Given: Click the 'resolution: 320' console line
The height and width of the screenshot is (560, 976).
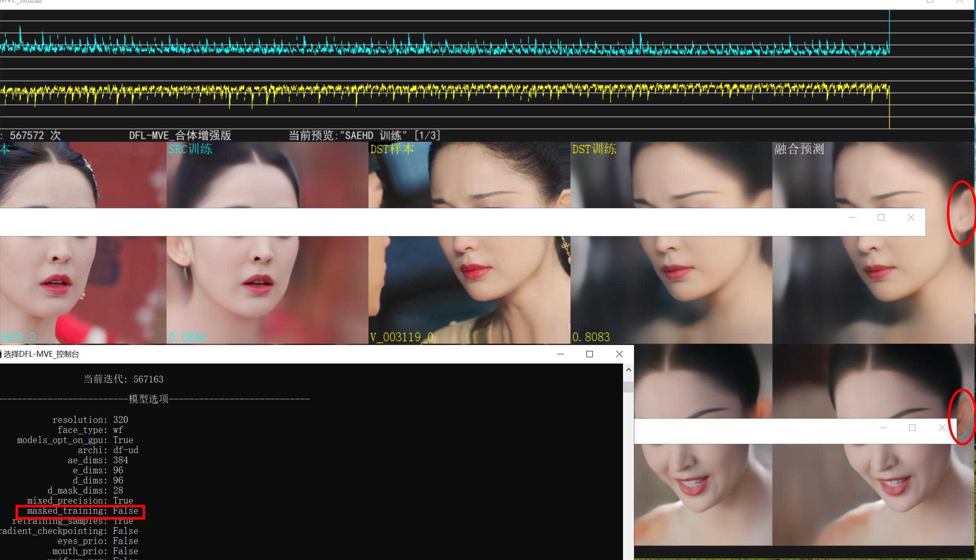Looking at the screenshot, I should (x=90, y=420).
